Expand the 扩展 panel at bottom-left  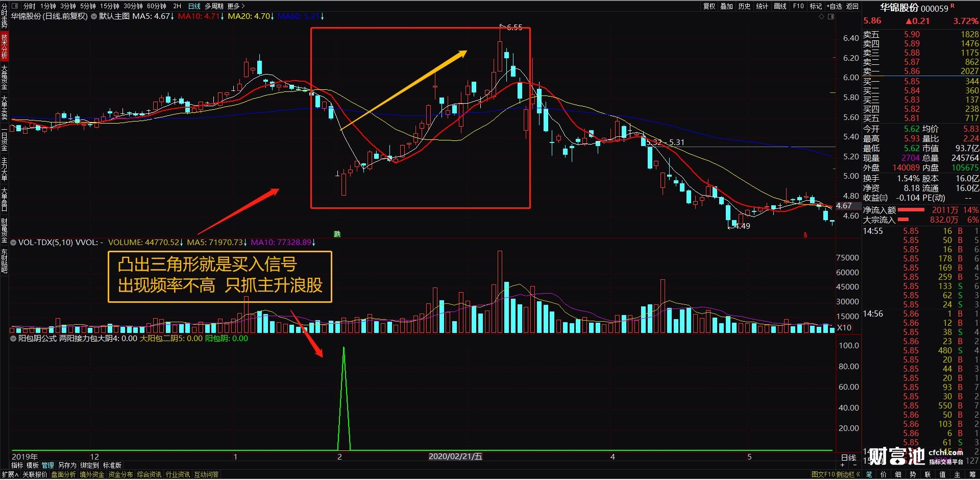10,474
